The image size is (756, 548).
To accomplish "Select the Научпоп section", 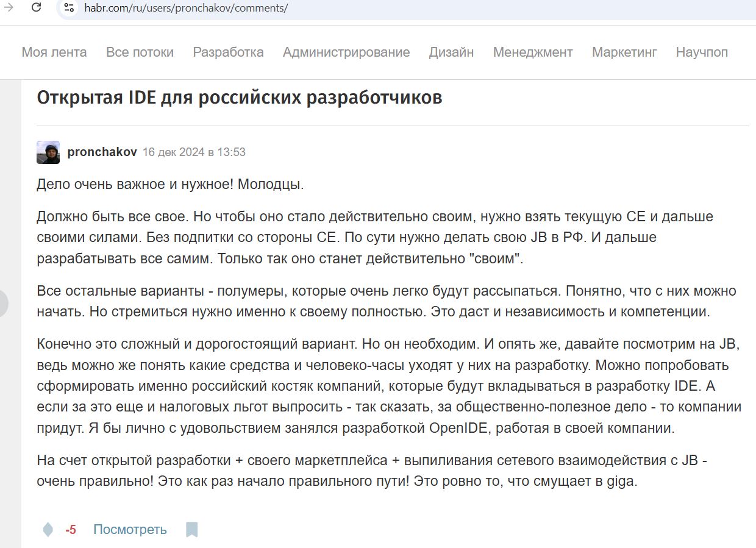I will 702,52.
